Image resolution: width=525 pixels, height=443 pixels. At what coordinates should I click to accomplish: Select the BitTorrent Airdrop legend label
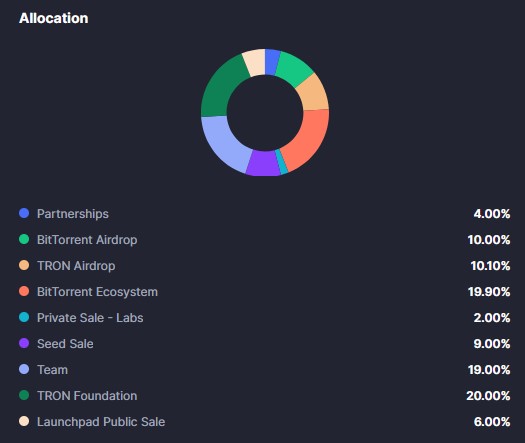(x=87, y=240)
